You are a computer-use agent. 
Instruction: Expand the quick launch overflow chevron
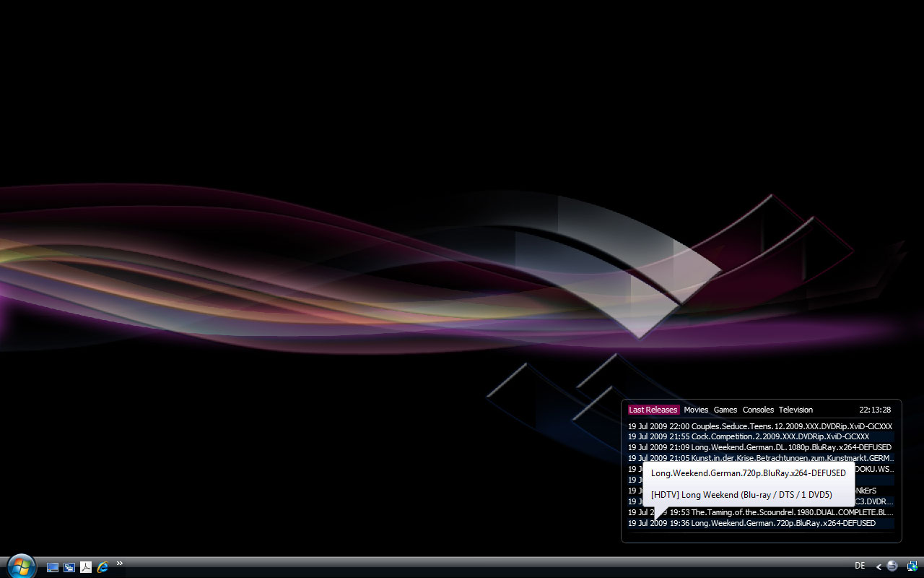click(120, 564)
